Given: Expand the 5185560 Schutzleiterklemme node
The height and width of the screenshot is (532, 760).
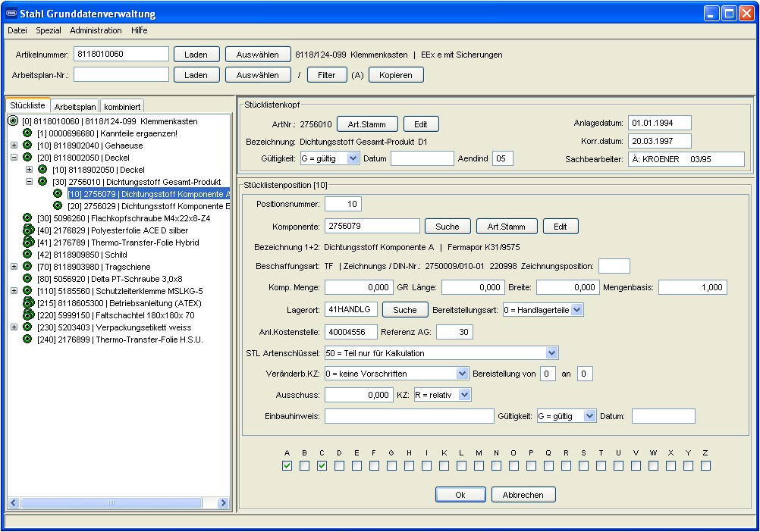Looking at the screenshot, I should point(14,290).
